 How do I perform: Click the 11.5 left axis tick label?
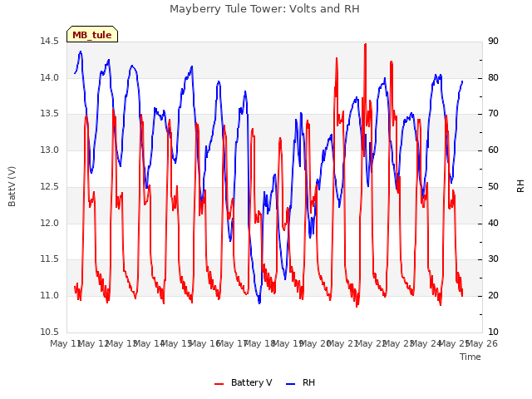click(x=50, y=259)
